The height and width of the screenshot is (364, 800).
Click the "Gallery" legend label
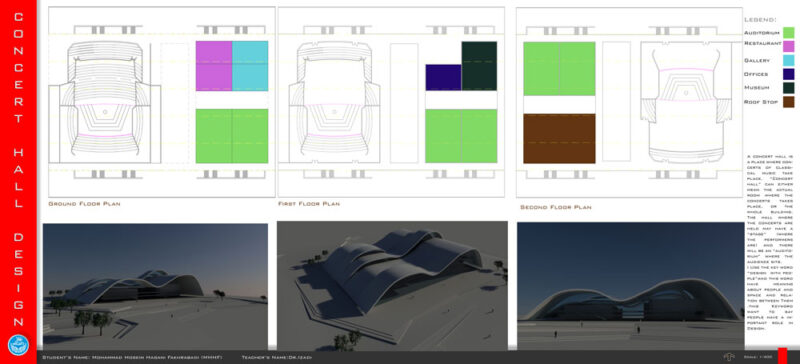(757, 60)
